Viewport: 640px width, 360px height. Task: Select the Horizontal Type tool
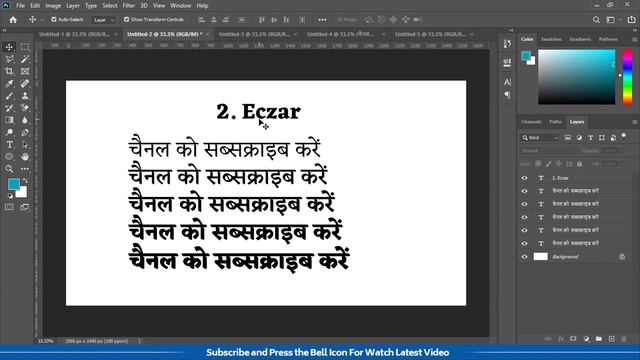coord(9,144)
